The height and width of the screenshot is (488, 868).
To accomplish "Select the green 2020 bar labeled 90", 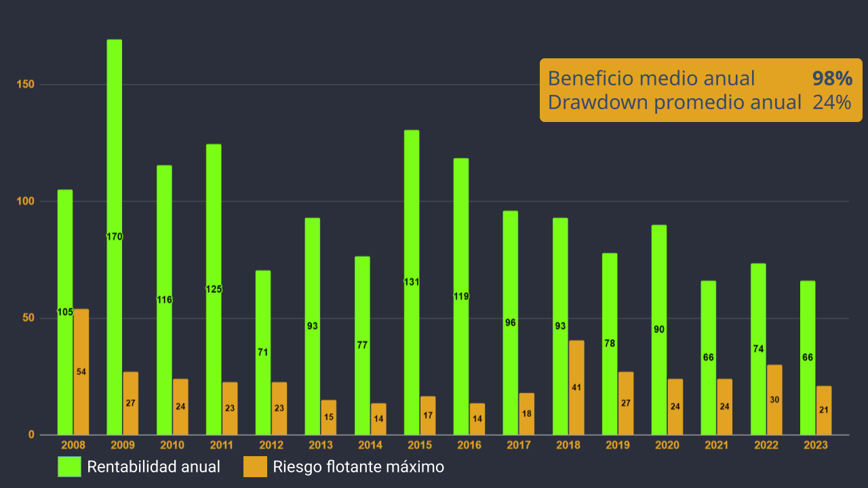I will [659, 329].
